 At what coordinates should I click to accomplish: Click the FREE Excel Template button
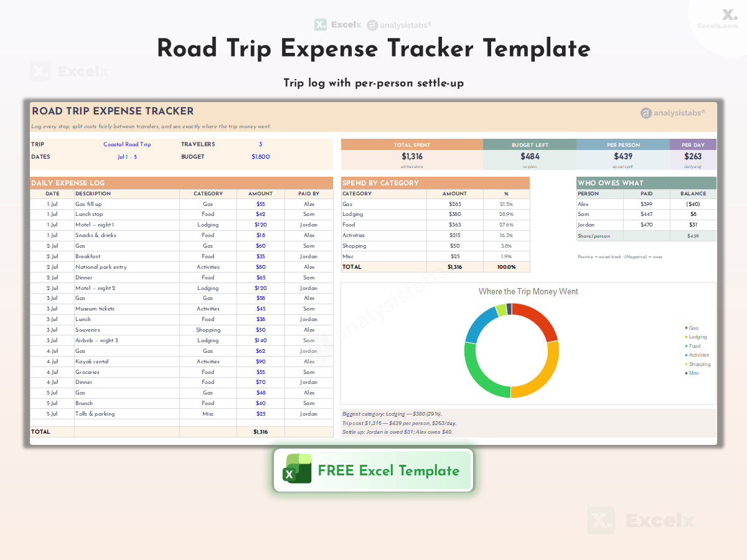(374, 470)
